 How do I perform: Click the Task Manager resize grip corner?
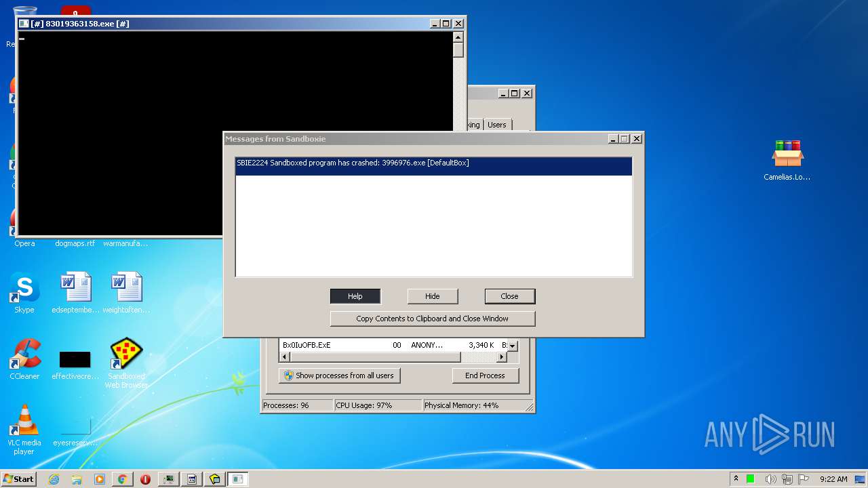(x=529, y=407)
